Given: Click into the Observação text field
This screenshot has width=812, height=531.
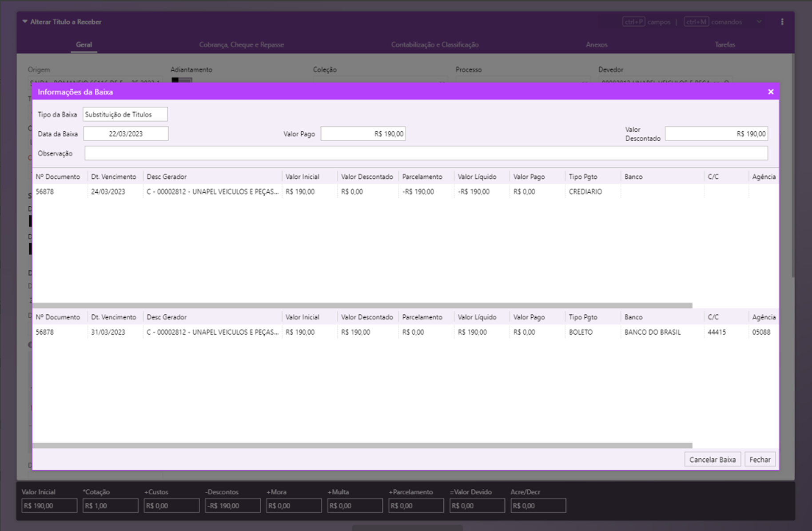Looking at the screenshot, I should [x=426, y=153].
